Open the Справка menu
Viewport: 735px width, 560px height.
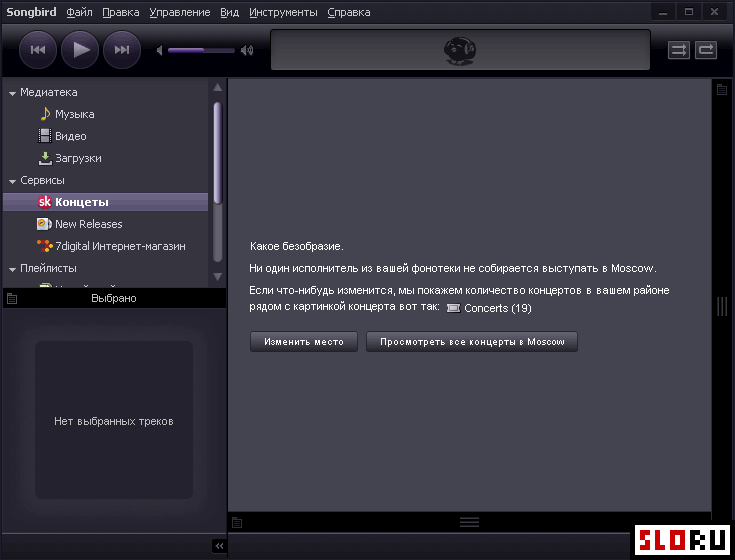click(349, 12)
